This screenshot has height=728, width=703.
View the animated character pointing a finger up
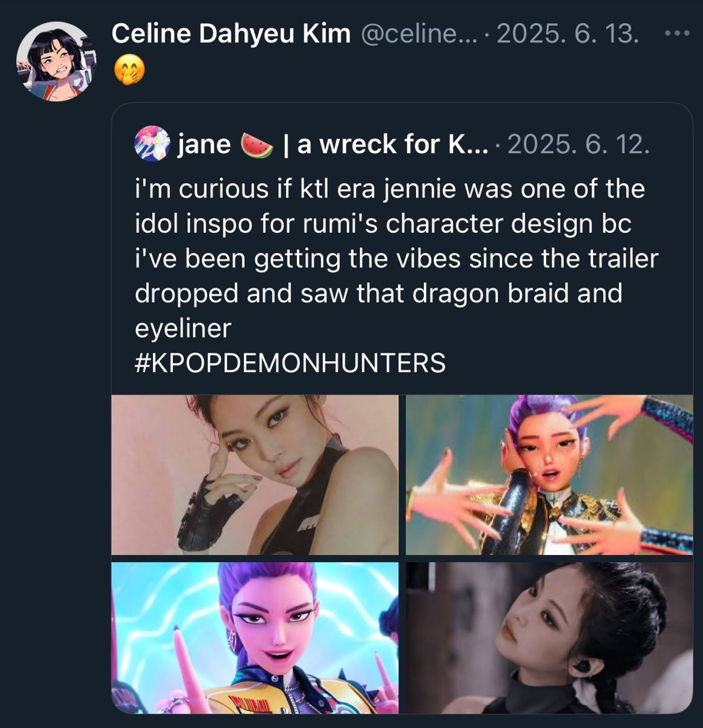tap(255, 638)
